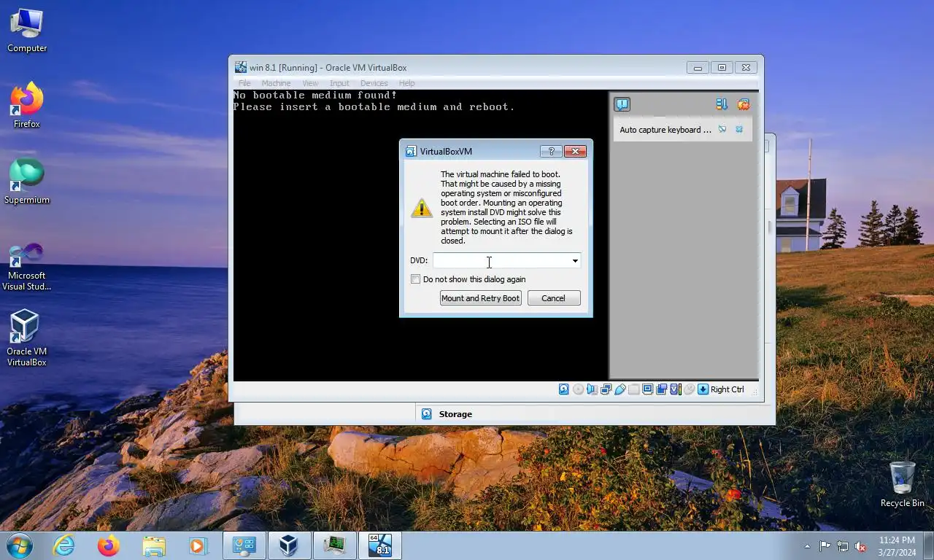Viewport: 934px width, 560px height.
Task: Expand the DVD dropdown arrow
Action: [x=575, y=260]
